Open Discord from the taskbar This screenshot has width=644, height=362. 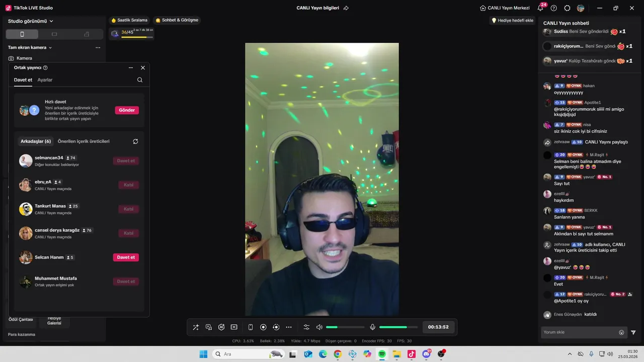point(427,354)
